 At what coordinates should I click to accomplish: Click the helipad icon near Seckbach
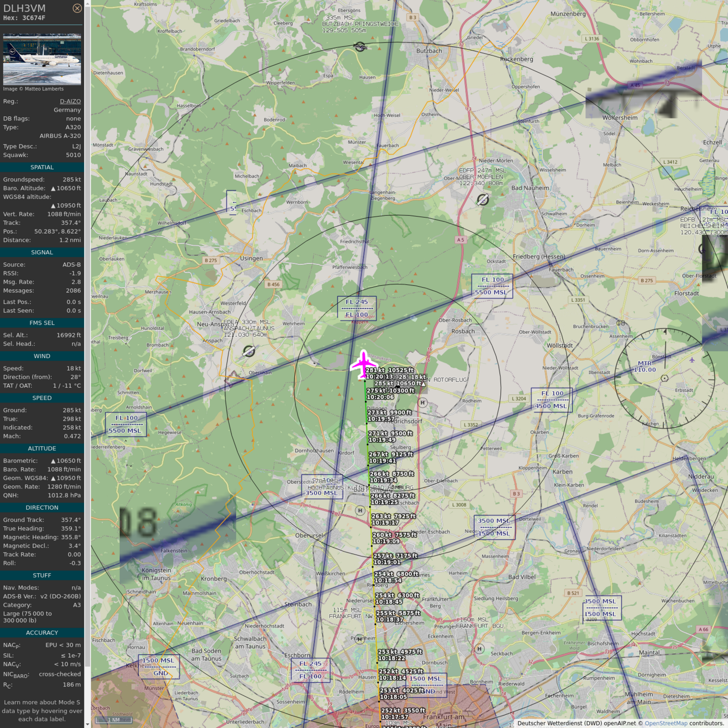[479, 649]
